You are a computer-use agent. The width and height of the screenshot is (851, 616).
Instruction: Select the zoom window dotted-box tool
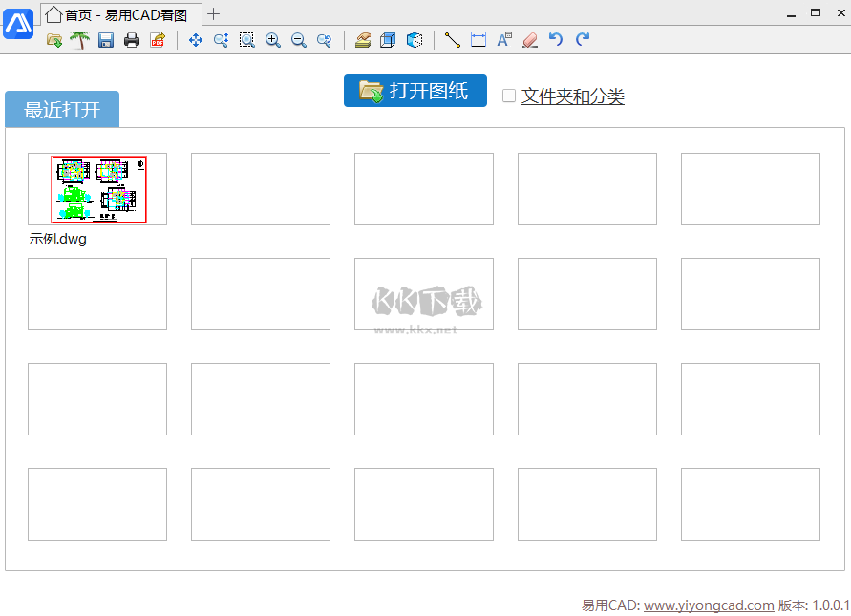[x=247, y=40]
